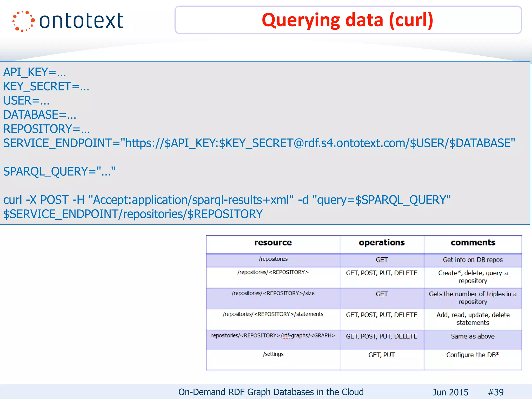Click the 'Querying data (curl)' slide title
Screen dimensions: 532x399
coord(348,20)
